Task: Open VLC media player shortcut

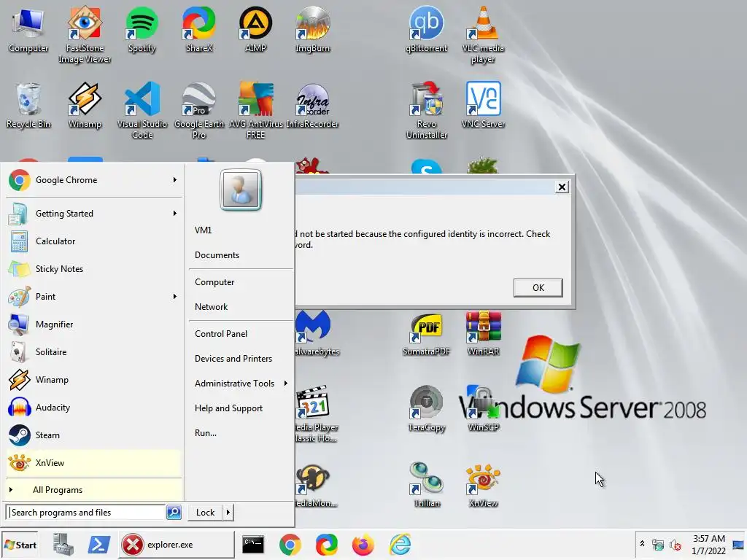Action: pos(483,35)
